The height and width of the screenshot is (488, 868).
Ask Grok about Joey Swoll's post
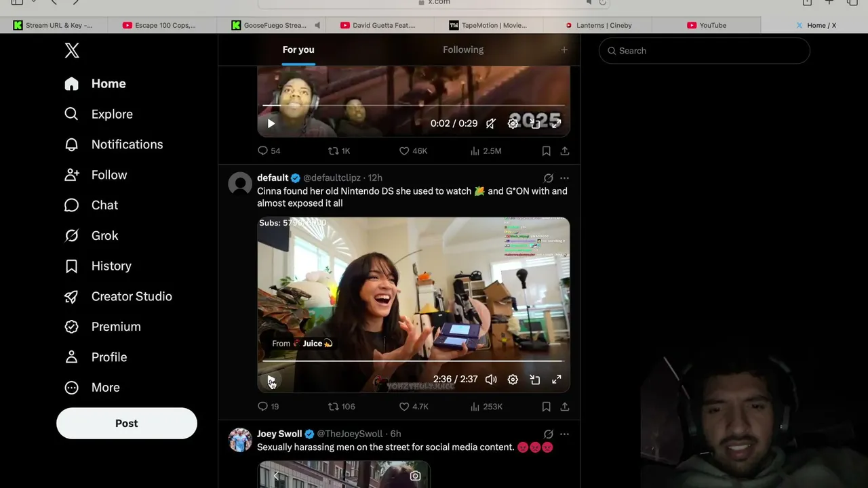pos(548,434)
